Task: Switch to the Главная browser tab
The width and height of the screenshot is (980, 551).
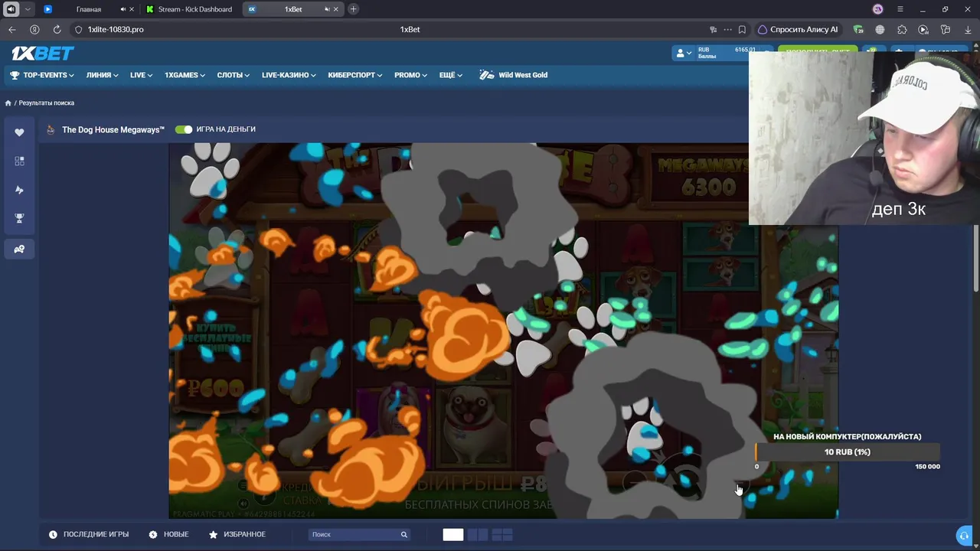Action: coord(89,9)
